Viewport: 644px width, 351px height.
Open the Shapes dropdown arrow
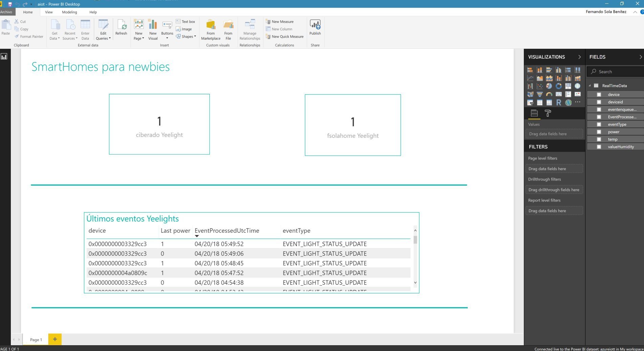point(195,36)
